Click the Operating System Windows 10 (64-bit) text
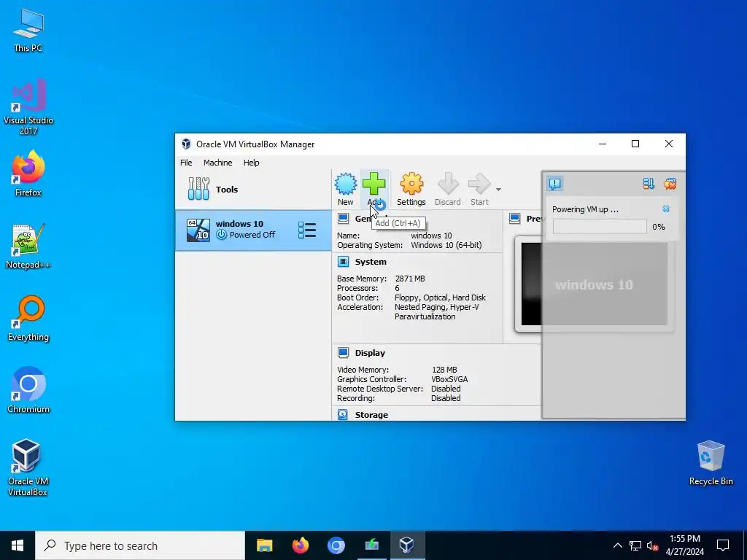This screenshot has width=747, height=560. click(446, 245)
